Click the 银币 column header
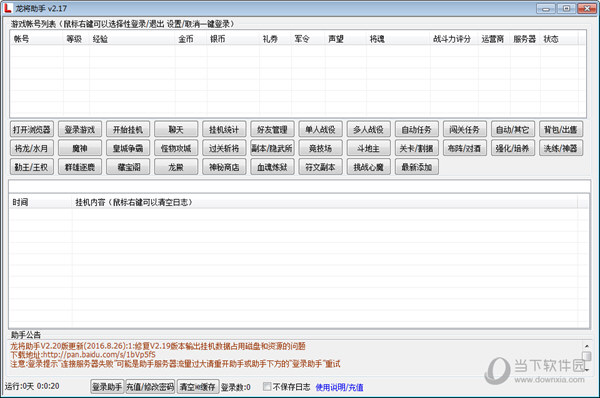This screenshot has height=398, width=600. point(233,39)
